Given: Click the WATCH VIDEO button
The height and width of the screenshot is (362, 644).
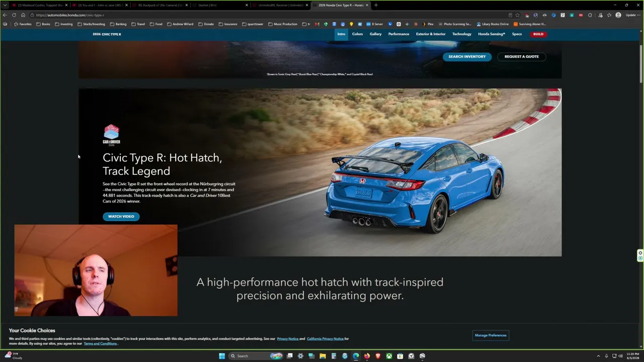Looking at the screenshot, I should point(121,217).
